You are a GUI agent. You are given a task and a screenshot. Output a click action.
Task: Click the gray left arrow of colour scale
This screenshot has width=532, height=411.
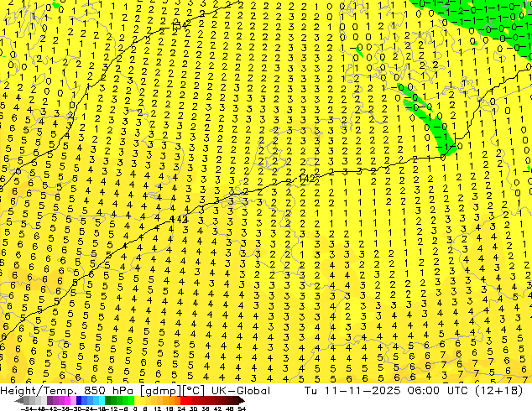coord(19,400)
